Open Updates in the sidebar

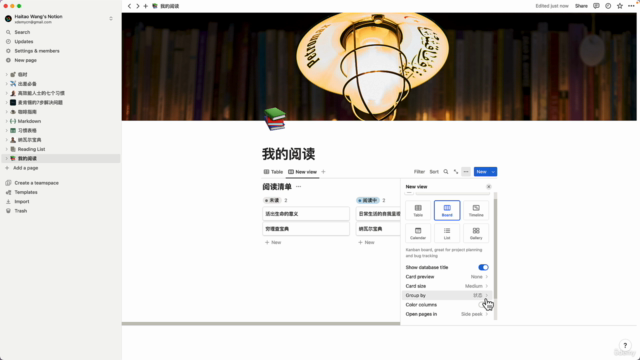point(24,42)
